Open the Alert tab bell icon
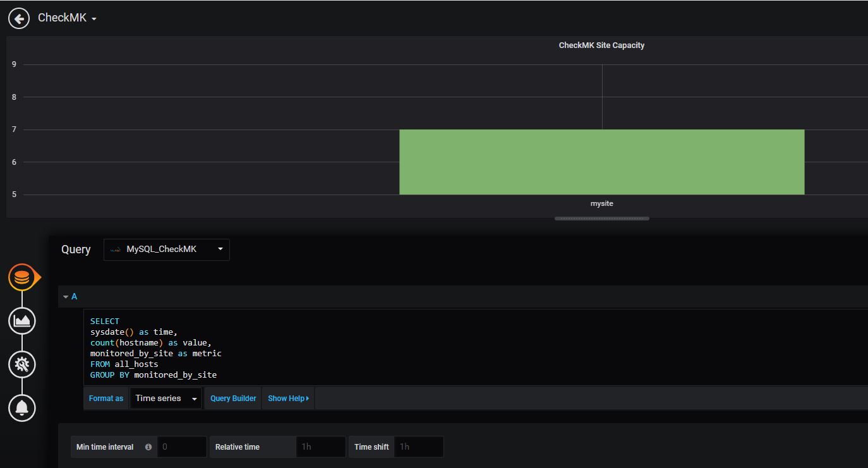The height and width of the screenshot is (468, 868). [x=21, y=408]
